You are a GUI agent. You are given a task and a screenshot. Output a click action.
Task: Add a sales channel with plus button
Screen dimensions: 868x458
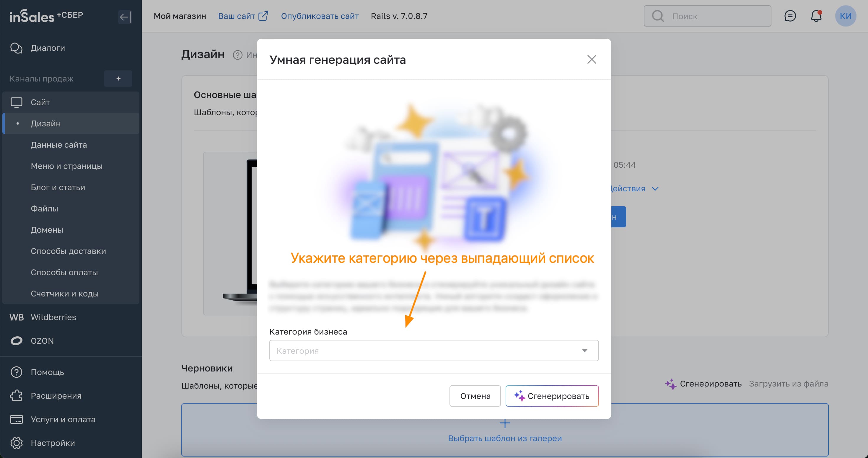click(x=118, y=79)
